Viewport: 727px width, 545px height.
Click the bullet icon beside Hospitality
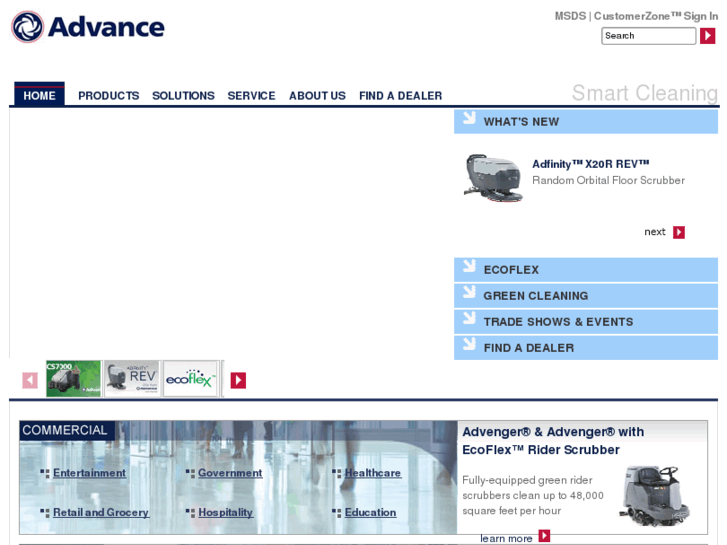[x=190, y=513]
